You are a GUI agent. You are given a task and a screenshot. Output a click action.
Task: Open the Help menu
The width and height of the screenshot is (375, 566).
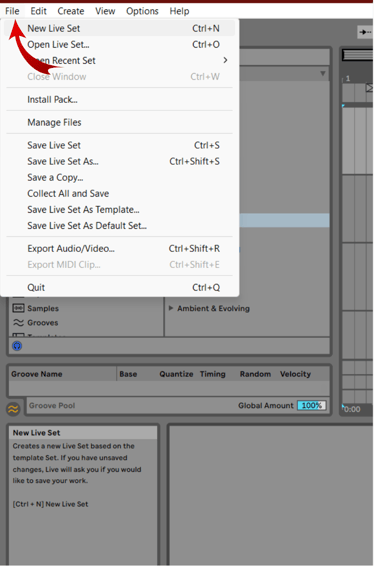click(179, 11)
